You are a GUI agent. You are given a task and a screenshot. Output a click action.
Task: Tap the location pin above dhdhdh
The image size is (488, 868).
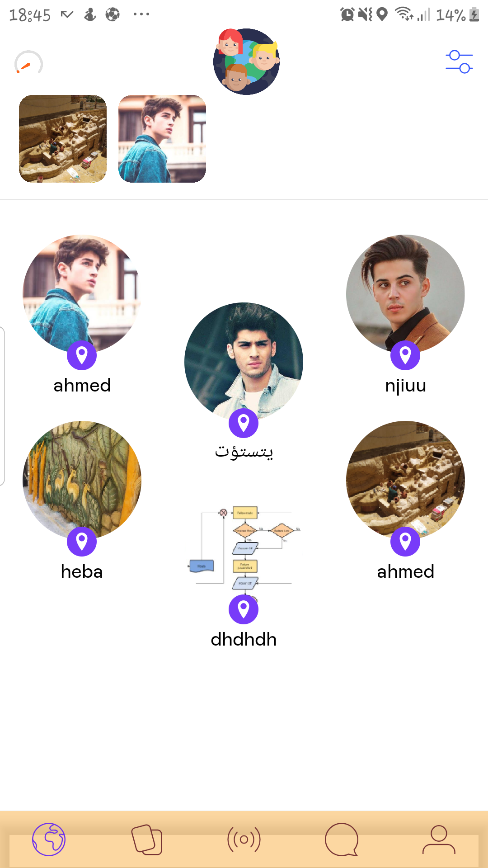click(x=244, y=609)
